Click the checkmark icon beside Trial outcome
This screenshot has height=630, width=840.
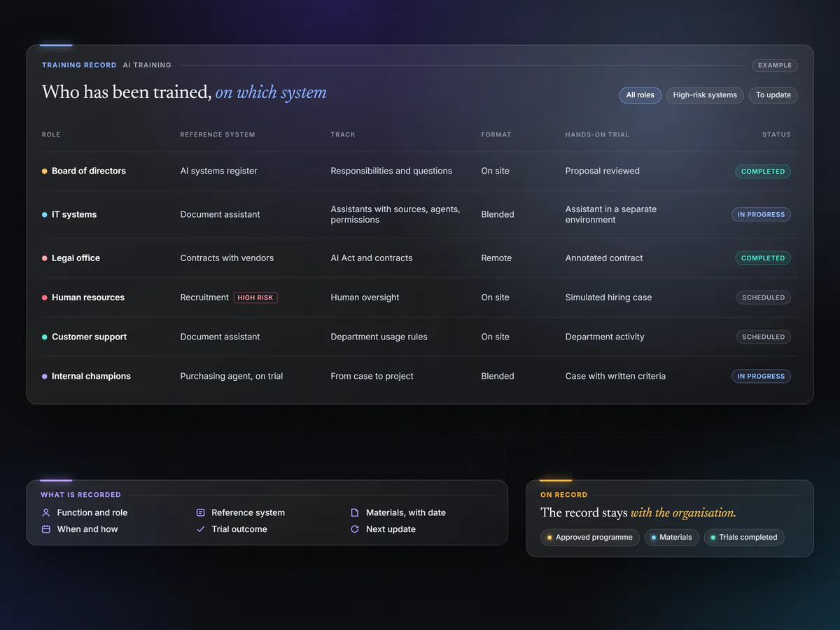click(x=201, y=529)
